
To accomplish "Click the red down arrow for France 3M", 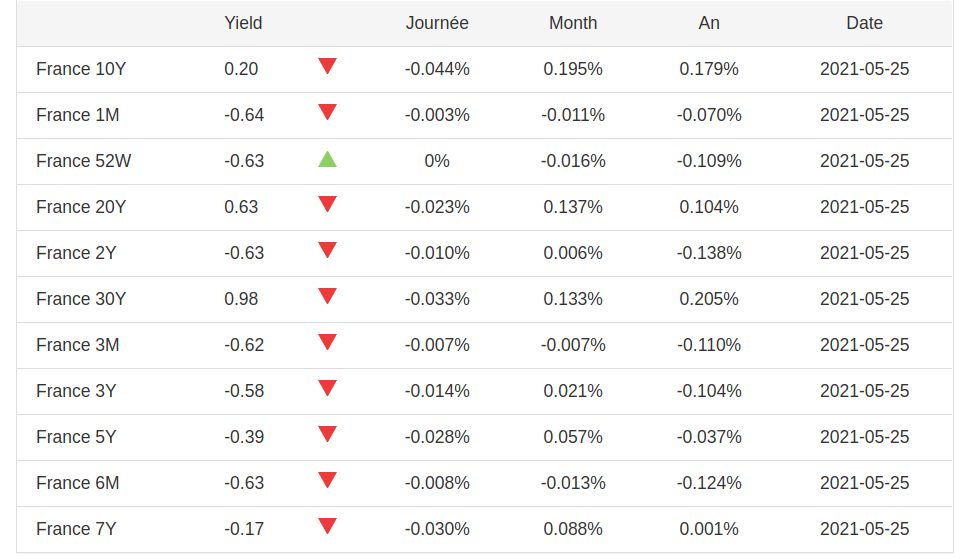I will point(327,343).
